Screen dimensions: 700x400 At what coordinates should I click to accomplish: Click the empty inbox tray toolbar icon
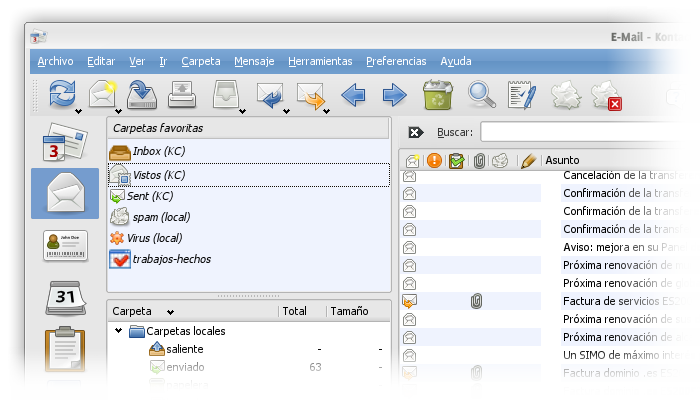tap(226, 94)
